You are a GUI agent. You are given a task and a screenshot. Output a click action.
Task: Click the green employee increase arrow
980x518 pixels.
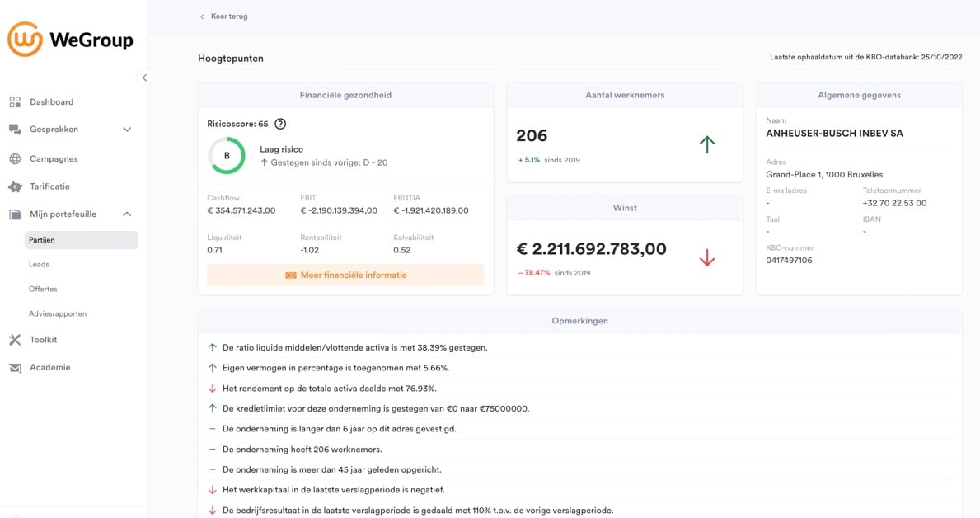706,144
